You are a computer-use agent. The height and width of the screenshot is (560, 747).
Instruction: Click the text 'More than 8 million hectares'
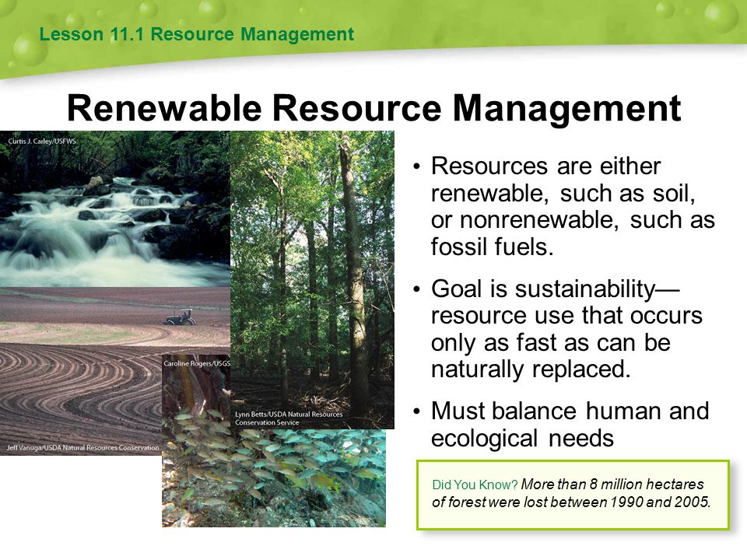point(612,485)
